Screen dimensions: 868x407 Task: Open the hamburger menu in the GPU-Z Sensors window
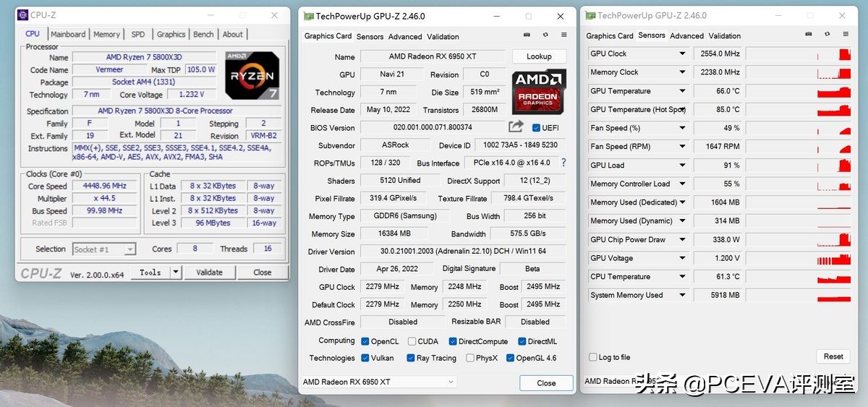pyautogui.click(x=846, y=34)
